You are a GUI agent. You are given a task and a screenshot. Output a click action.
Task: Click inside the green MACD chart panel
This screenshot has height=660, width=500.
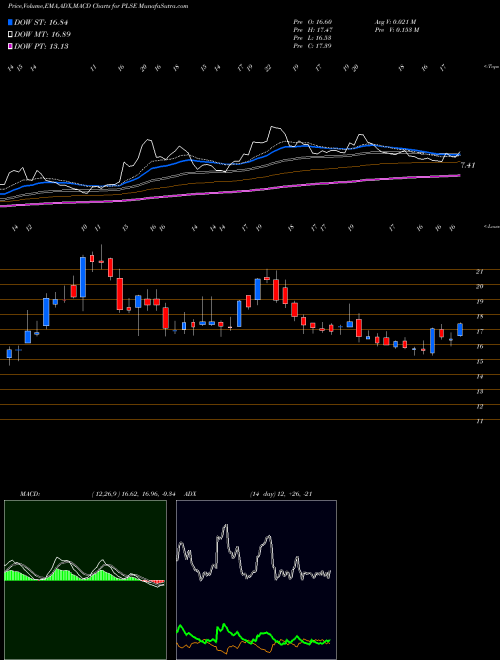(x=85, y=580)
